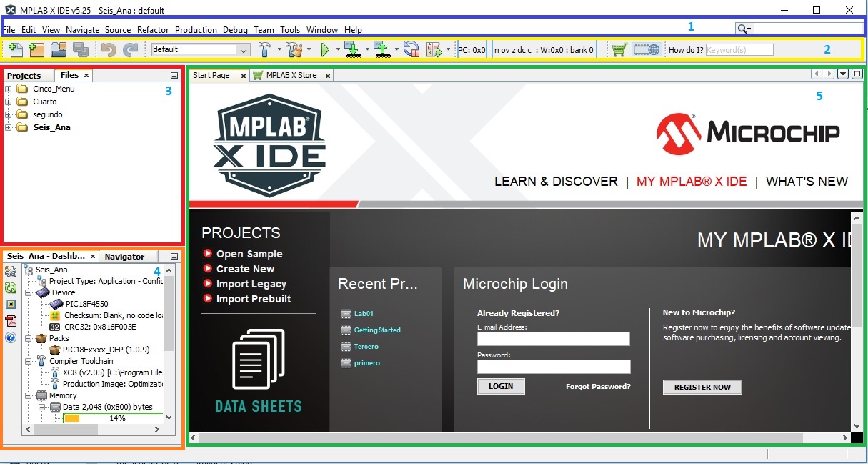Viewport: 868px width, 464px height.
Task: Click the New Project toolbar icon
Action: click(36, 49)
